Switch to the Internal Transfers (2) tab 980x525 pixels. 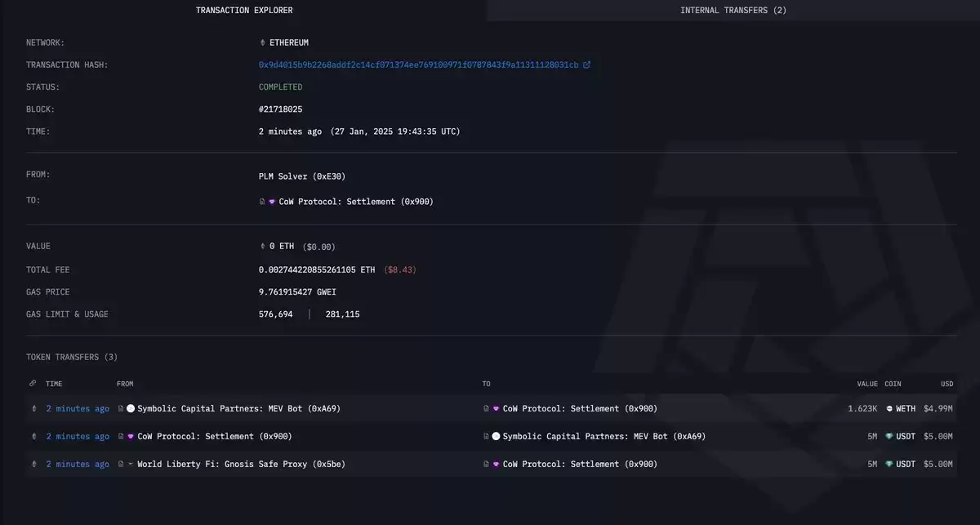tap(733, 11)
